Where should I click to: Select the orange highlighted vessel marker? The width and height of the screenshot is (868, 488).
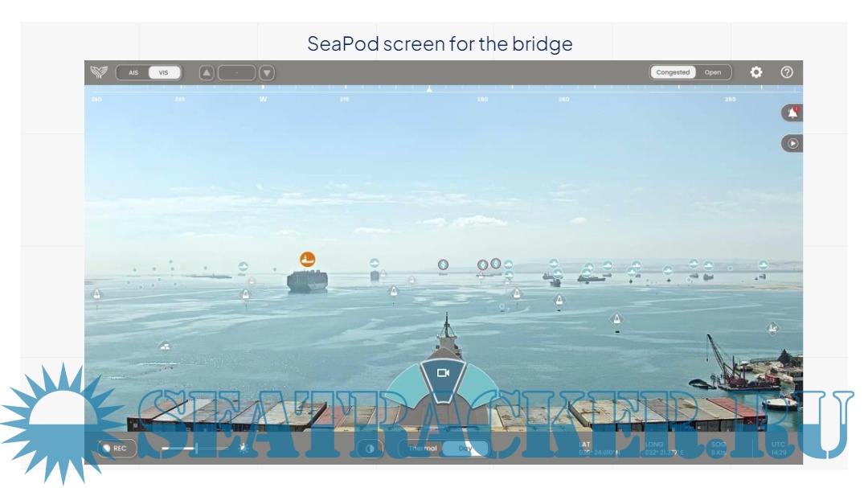click(x=308, y=259)
